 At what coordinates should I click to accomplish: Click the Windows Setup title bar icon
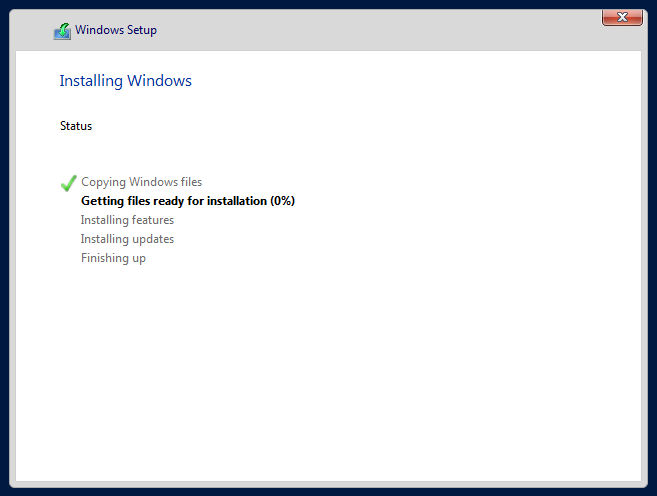pos(62,31)
